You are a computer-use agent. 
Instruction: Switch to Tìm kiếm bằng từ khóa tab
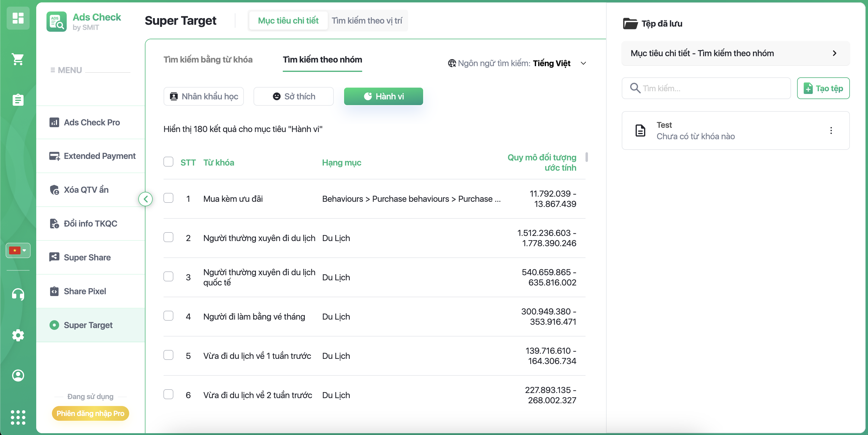point(208,60)
